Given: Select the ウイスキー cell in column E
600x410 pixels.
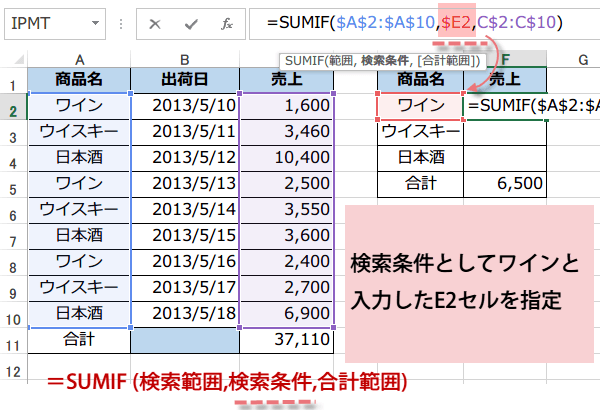Looking at the screenshot, I should 421,132.
